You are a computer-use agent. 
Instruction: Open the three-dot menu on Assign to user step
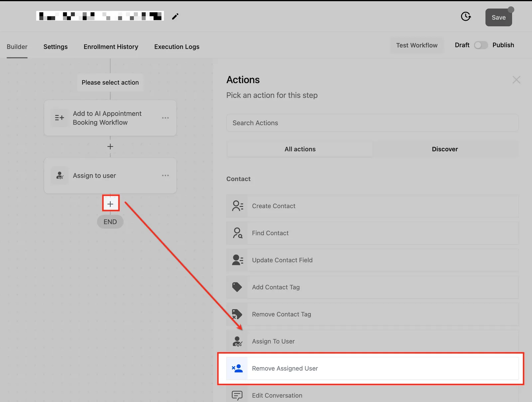coord(165,176)
